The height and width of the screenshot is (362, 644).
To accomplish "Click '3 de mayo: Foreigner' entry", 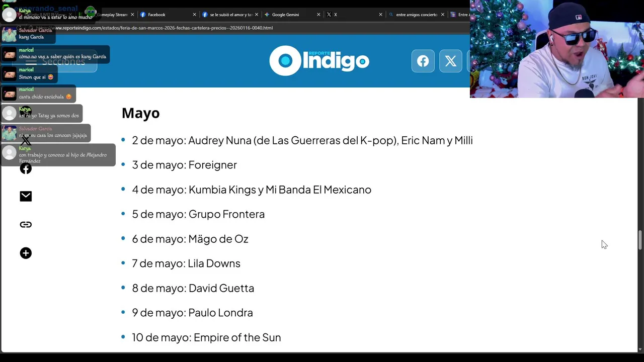I will point(184,165).
